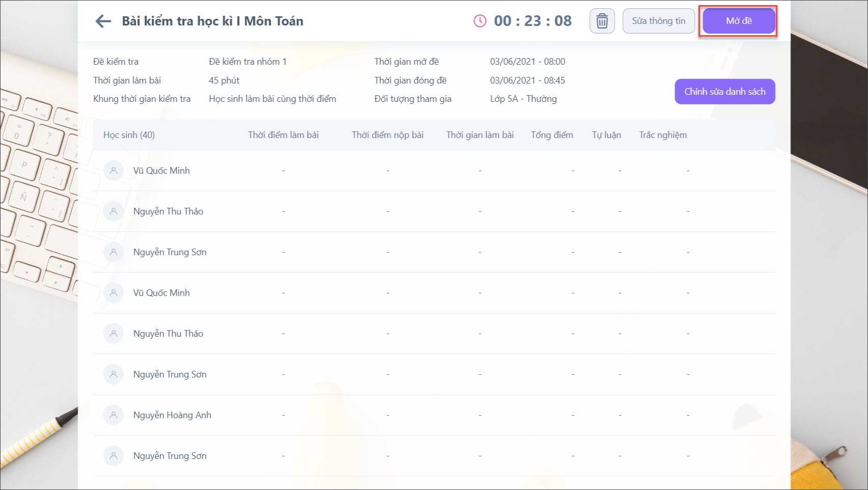
Task: Click 'Đề kiểm tra nhóm 1' value
Action: (x=247, y=62)
